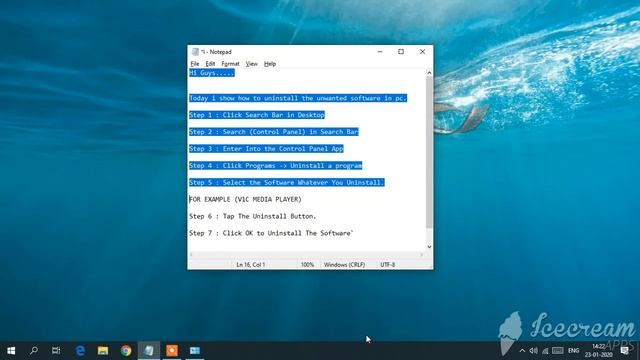Screen dimensions: 640x360
Task: Click the vertical scrollbar down arrow
Action: coord(429,247)
